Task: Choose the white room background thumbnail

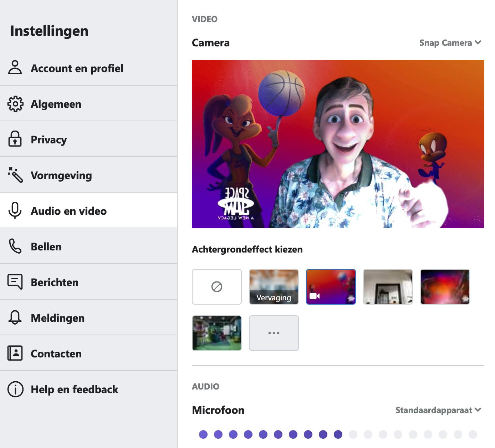Action: (388, 287)
